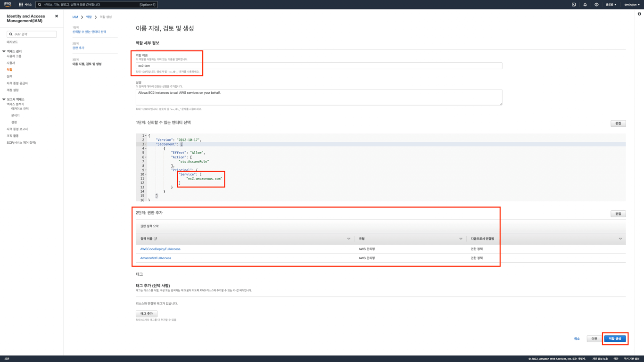Open 자격 증명 보고서 in the sidebar

tap(17, 129)
